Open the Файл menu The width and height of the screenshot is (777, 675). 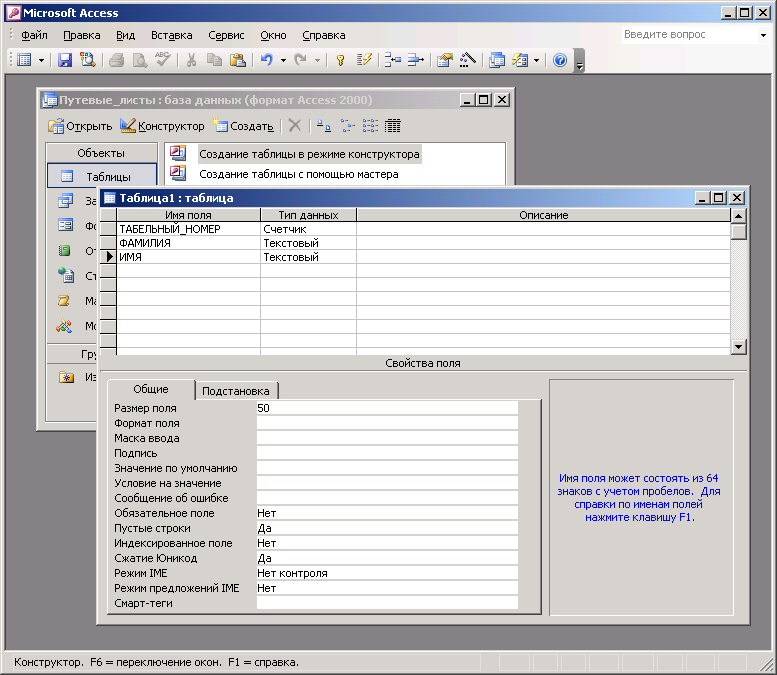point(34,35)
